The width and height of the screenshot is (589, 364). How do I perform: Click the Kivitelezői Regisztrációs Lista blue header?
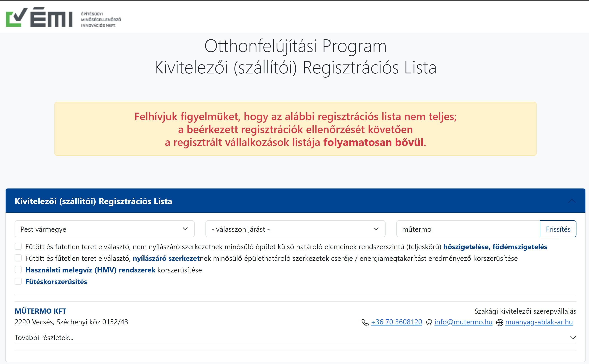pyautogui.click(x=93, y=201)
